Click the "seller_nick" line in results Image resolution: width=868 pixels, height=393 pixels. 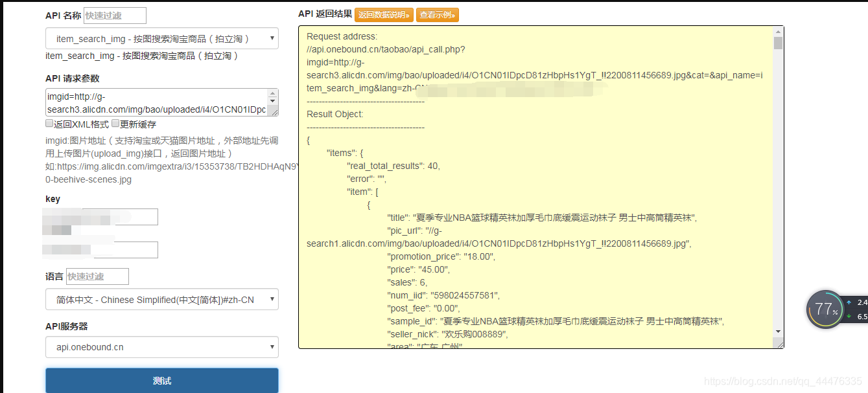click(448, 334)
